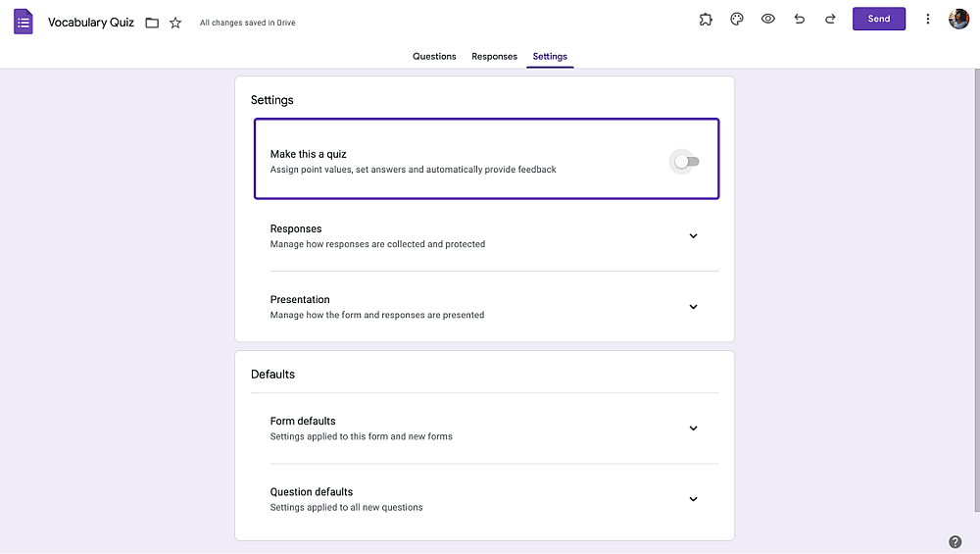Select the Settings tab

click(550, 56)
